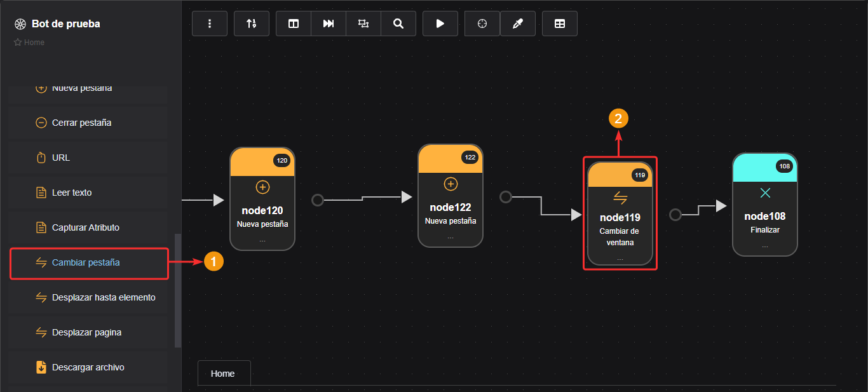Click the swap arrows icon in node119

pos(620,198)
